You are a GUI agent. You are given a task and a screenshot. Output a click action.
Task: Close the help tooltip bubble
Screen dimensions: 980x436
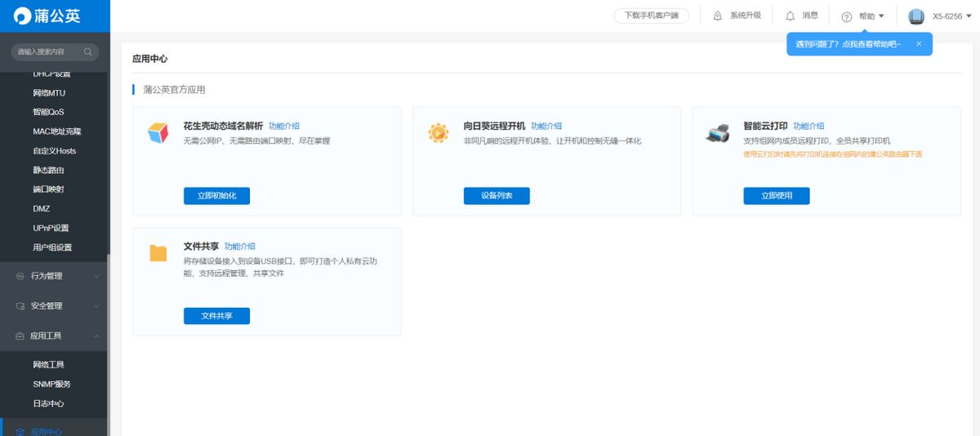[919, 44]
